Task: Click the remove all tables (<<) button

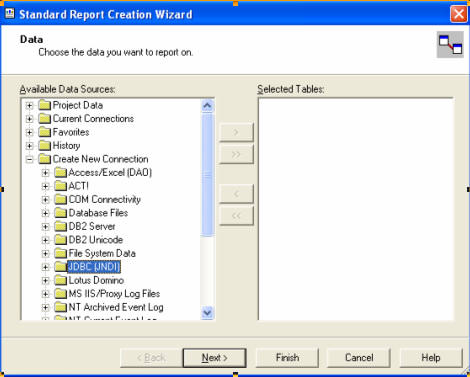Action: (x=236, y=216)
